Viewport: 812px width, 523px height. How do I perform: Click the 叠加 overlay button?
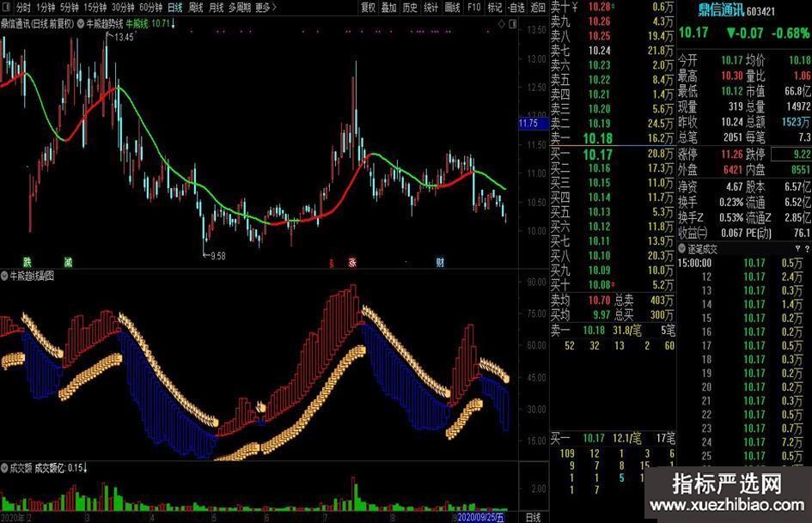click(389, 7)
